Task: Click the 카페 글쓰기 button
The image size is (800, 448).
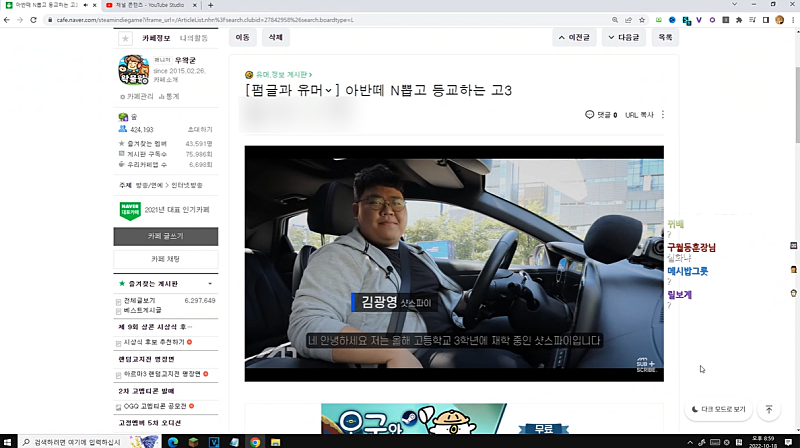Action: [x=165, y=237]
